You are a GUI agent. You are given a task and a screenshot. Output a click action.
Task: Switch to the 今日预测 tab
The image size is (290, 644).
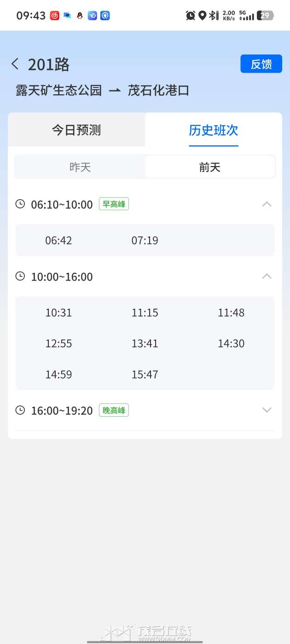coord(76,130)
